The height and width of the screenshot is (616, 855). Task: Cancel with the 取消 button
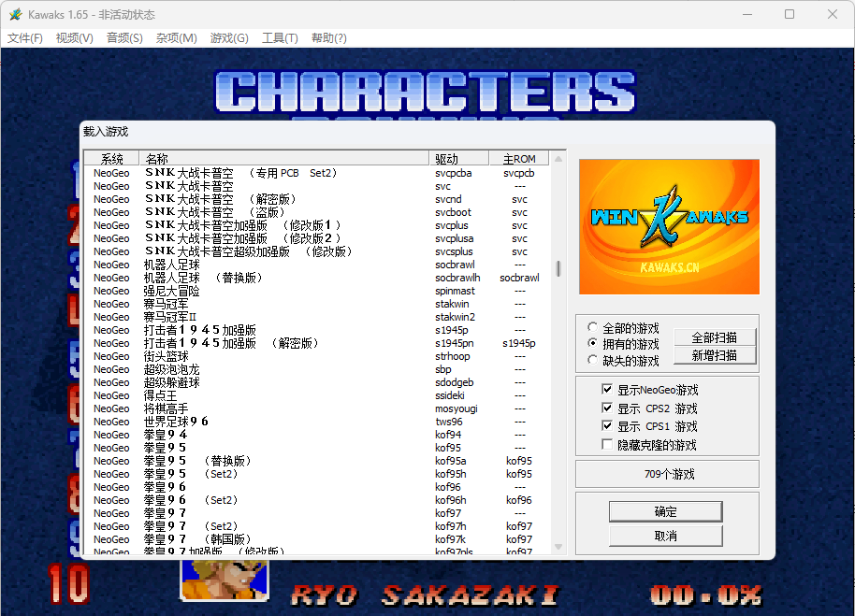click(665, 536)
